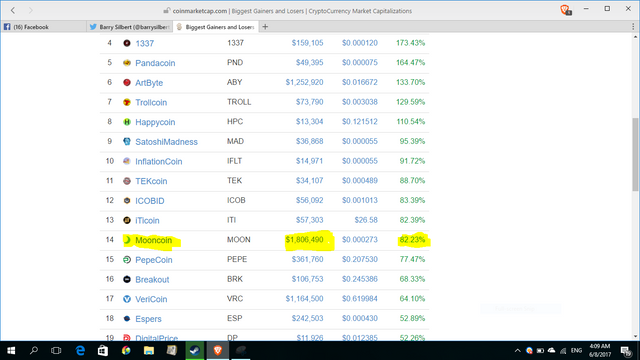Viewport: 640px width, 360px height.
Task: Click the iTicoin coin icon
Action: pos(127,220)
